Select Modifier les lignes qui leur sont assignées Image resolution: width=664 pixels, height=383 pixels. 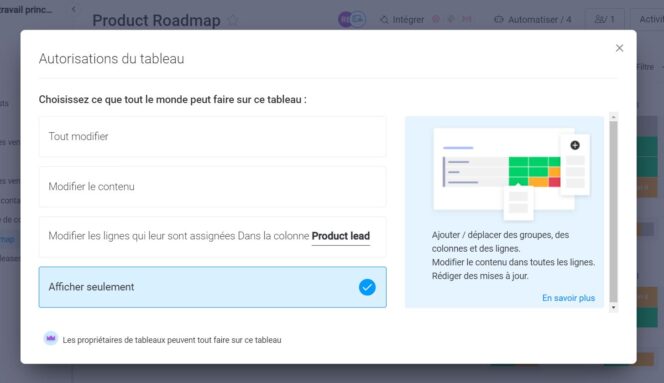tap(213, 236)
